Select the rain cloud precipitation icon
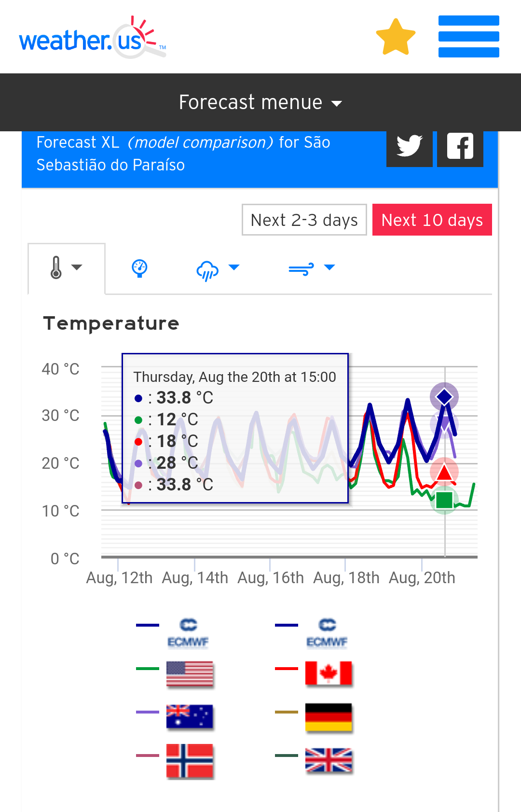 (207, 270)
